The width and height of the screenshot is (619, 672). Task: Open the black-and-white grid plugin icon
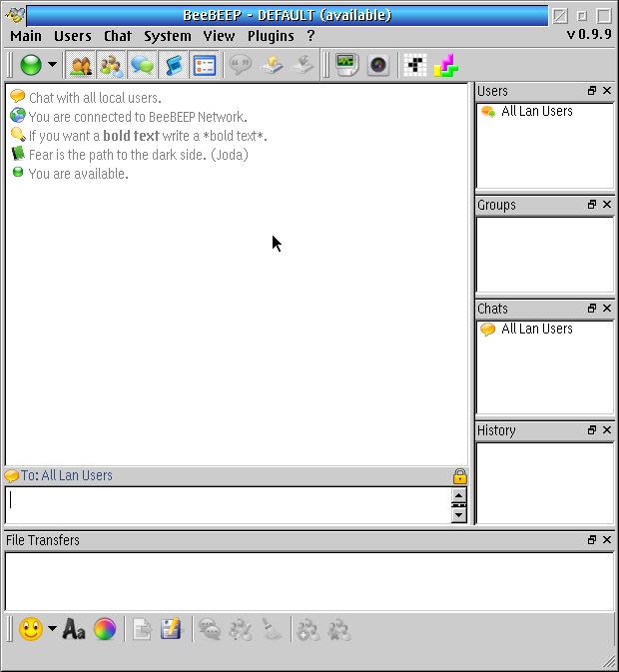(415, 65)
